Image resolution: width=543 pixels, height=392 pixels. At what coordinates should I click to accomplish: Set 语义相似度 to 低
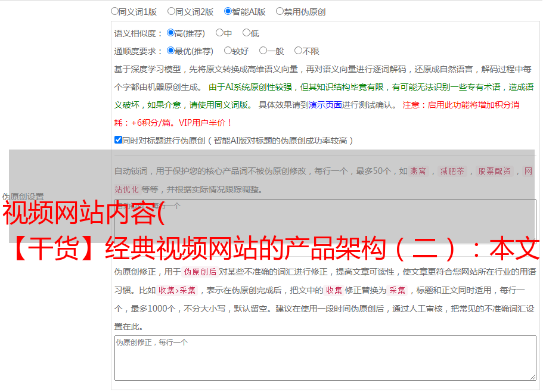click(246, 33)
